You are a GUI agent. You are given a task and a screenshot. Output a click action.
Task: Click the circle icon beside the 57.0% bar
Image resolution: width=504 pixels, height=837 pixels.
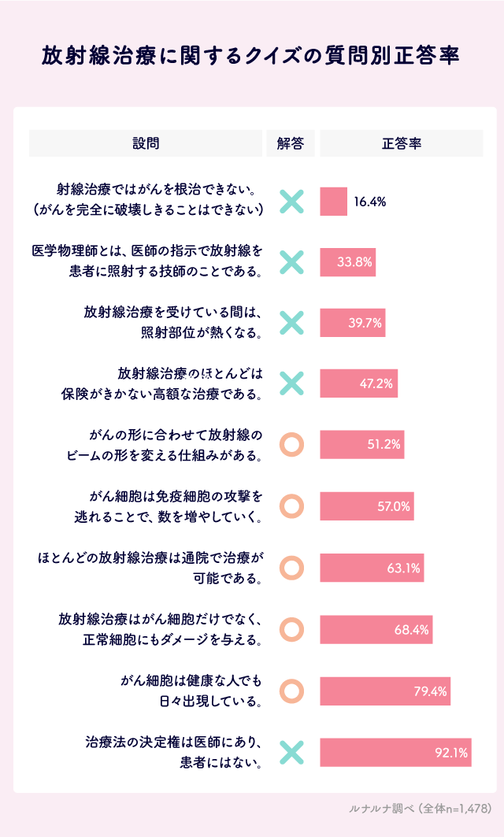[291, 506]
